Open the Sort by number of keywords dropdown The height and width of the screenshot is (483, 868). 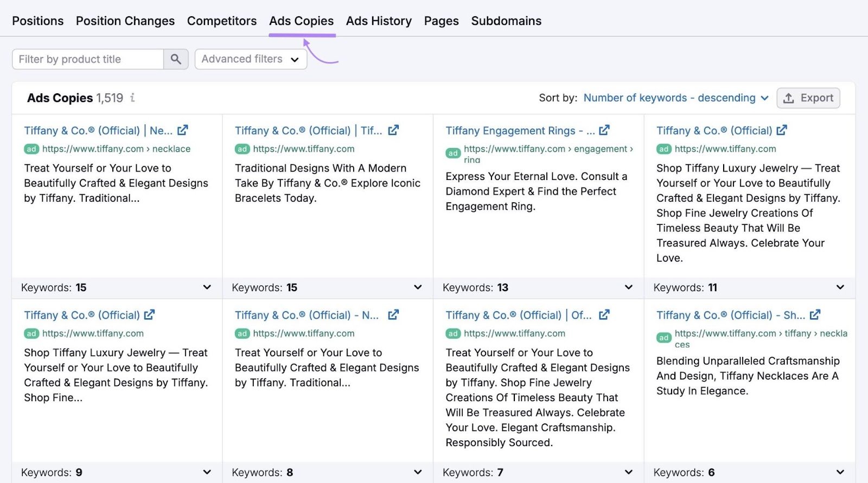tap(675, 98)
